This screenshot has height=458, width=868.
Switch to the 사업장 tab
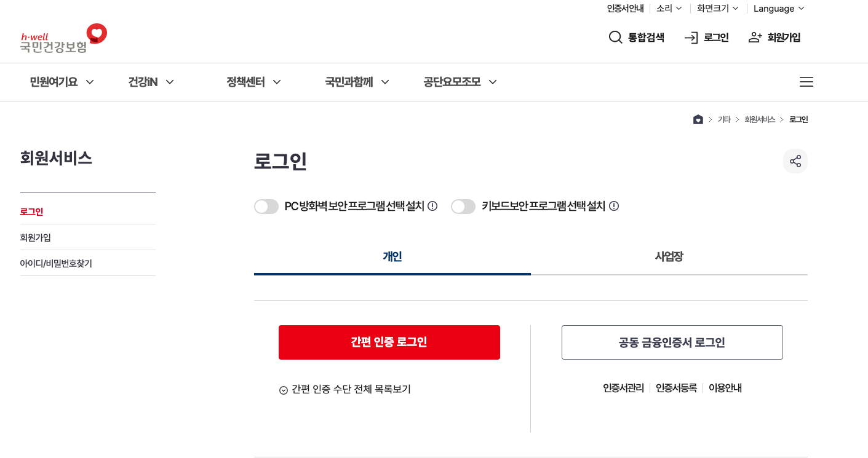tap(669, 256)
